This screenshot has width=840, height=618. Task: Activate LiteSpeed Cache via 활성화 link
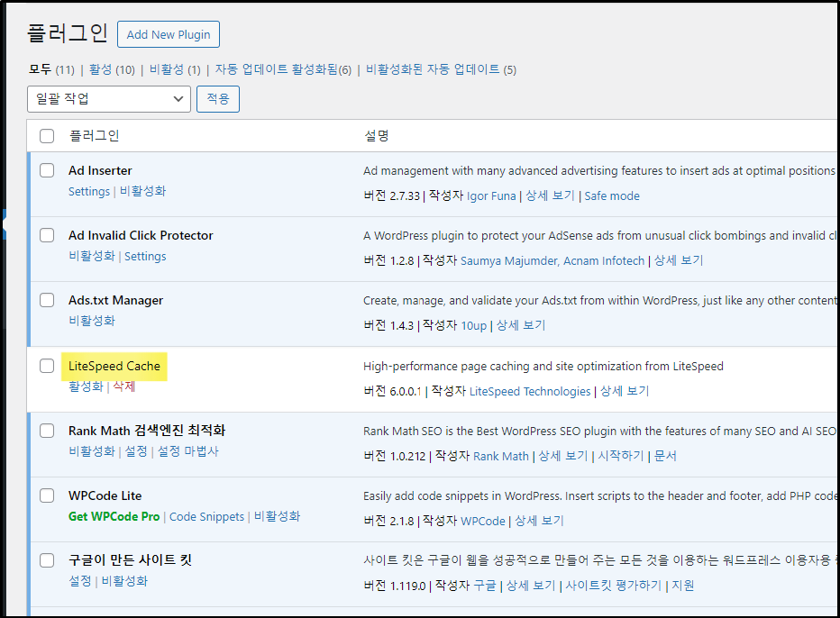86,386
